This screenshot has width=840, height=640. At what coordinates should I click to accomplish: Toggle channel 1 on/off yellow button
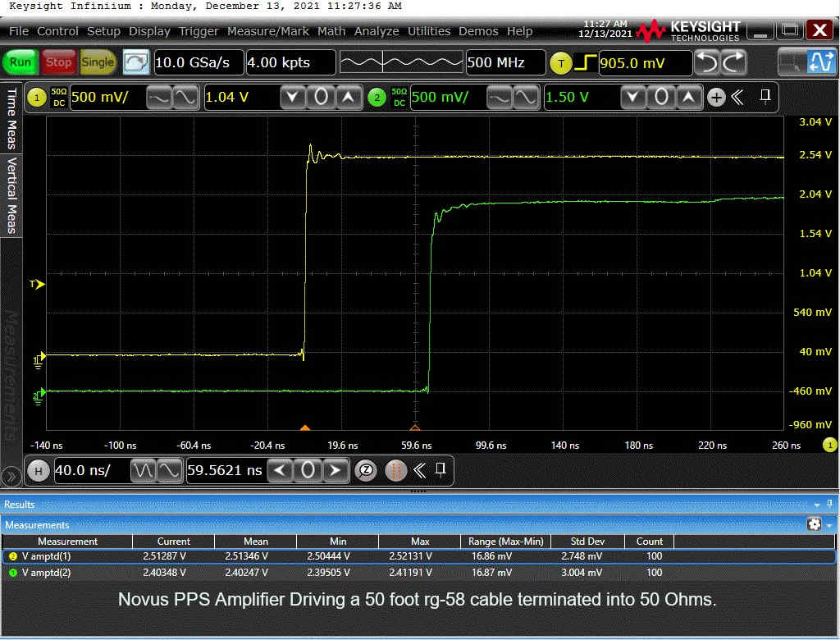point(37,98)
